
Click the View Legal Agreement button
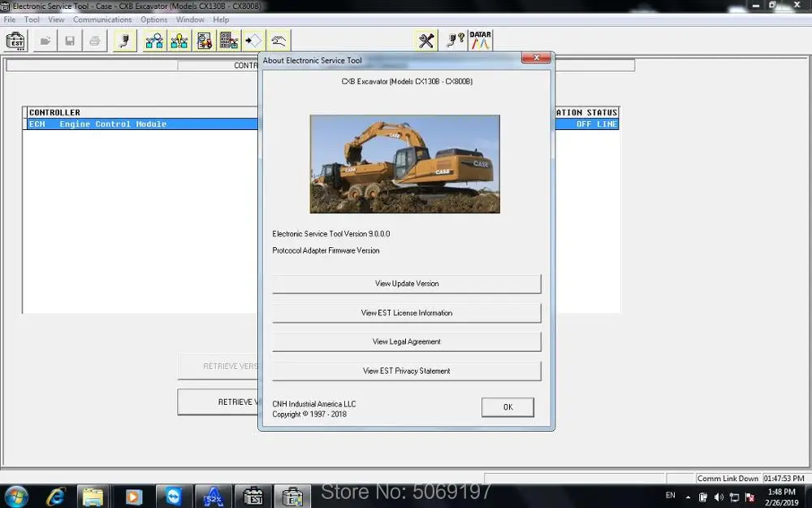[x=407, y=341]
